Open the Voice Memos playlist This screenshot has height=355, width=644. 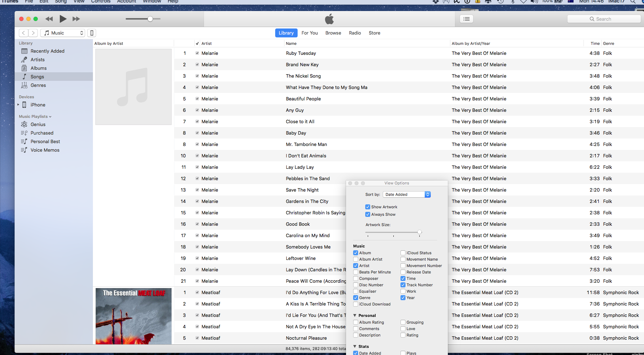45,150
